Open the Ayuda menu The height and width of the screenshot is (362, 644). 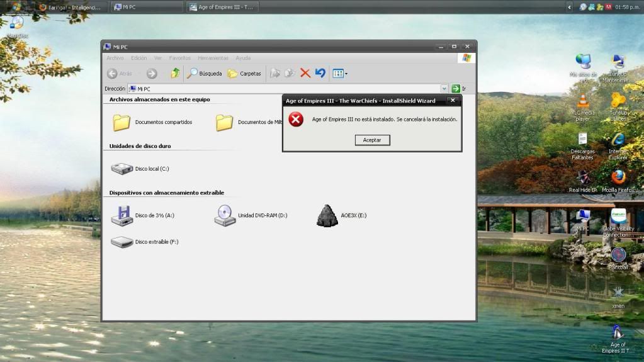point(243,58)
